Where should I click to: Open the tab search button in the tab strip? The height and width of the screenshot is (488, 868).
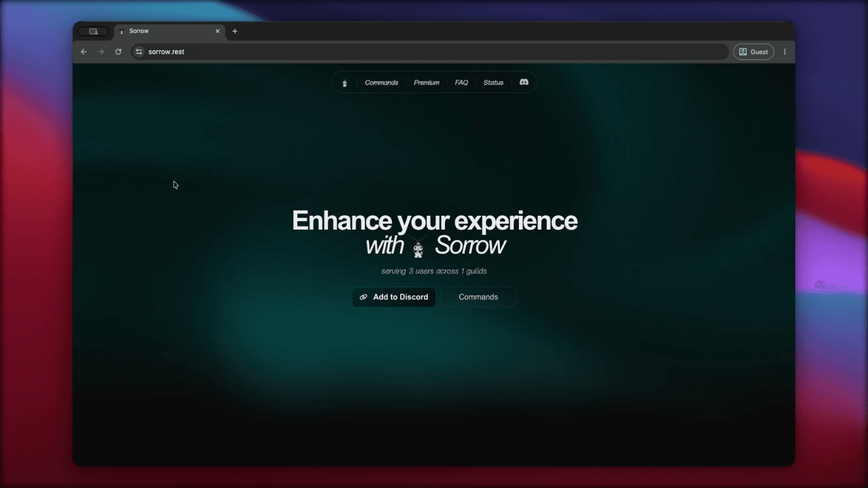click(x=93, y=31)
